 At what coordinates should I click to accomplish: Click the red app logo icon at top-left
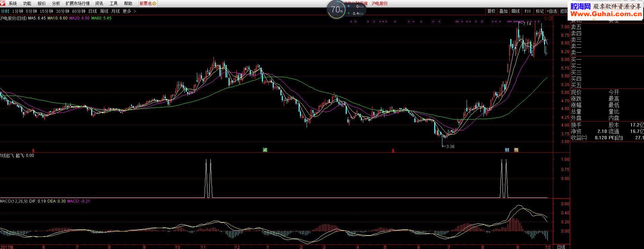click(x=3, y=3)
